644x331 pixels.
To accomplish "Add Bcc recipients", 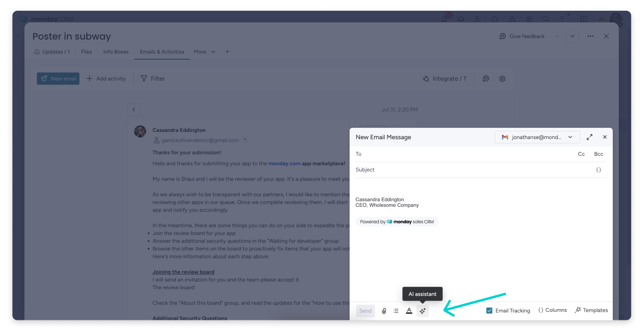I will 599,154.
